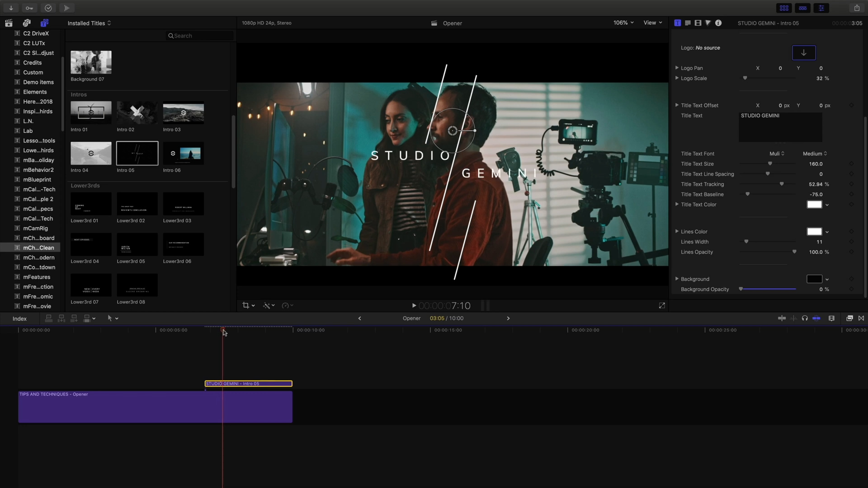Toggle solo headphones icon

click(x=805, y=318)
